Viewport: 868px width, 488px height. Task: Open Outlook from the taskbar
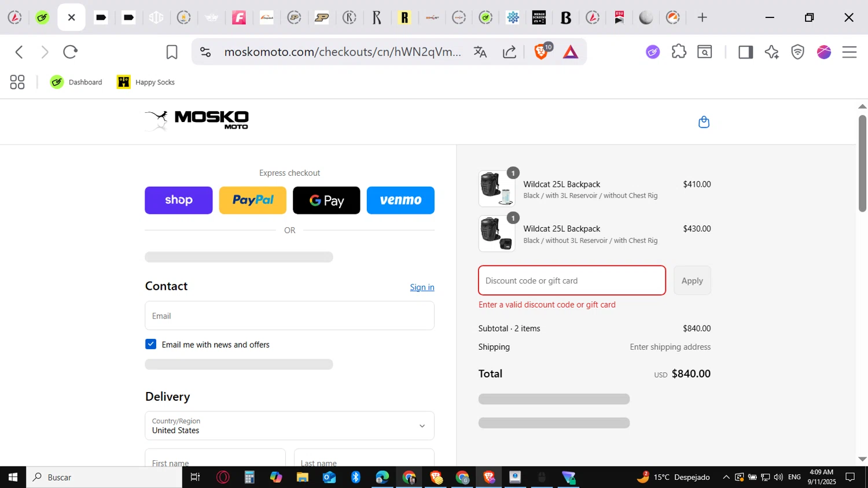[329, 477]
